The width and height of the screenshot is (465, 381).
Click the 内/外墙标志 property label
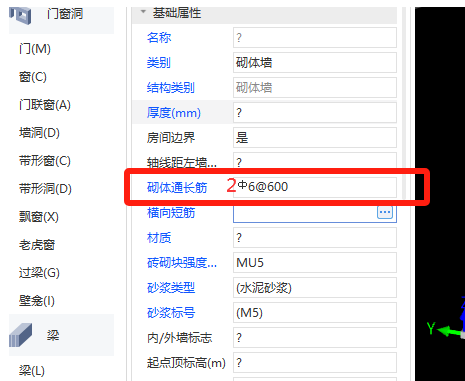[x=179, y=338]
